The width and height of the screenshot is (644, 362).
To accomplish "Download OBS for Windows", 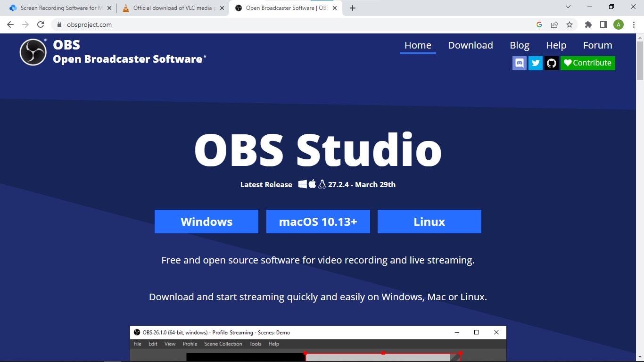I will pyautogui.click(x=206, y=222).
